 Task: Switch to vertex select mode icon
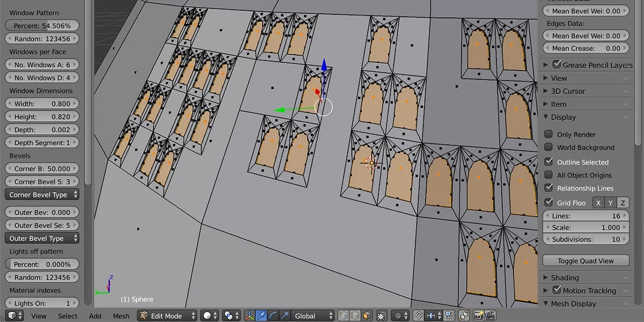[x=342, y=316]
